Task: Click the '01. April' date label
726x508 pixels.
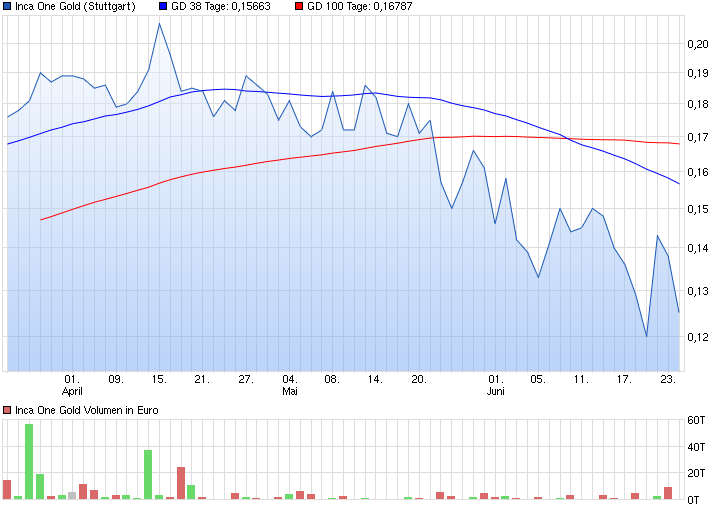Action: (72, 385)
